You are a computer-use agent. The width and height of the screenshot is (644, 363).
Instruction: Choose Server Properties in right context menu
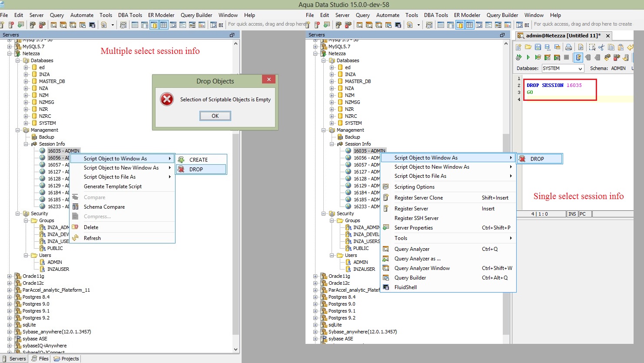pyautogui.click(x=448, y=228)
